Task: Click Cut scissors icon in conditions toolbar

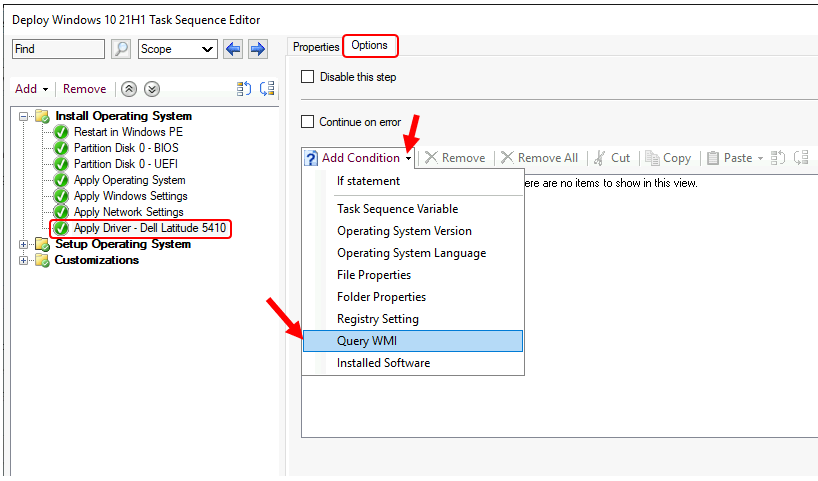Action: [599, 158]
